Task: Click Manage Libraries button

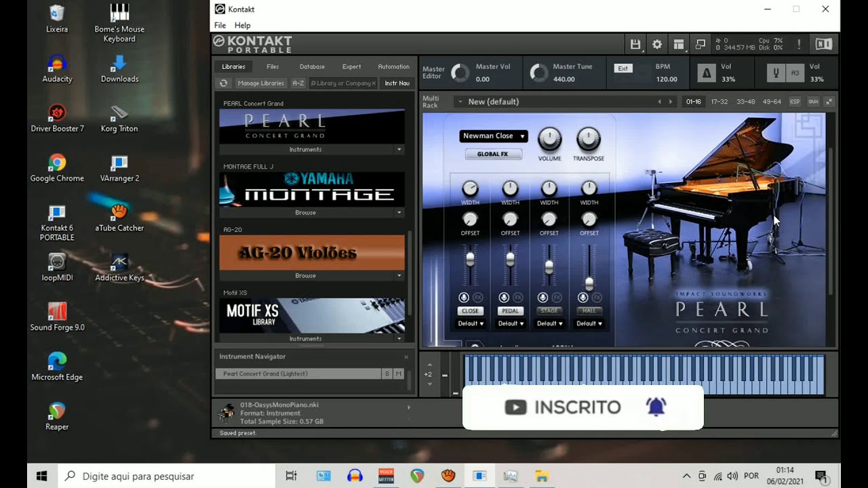Action: pos(260,83)
